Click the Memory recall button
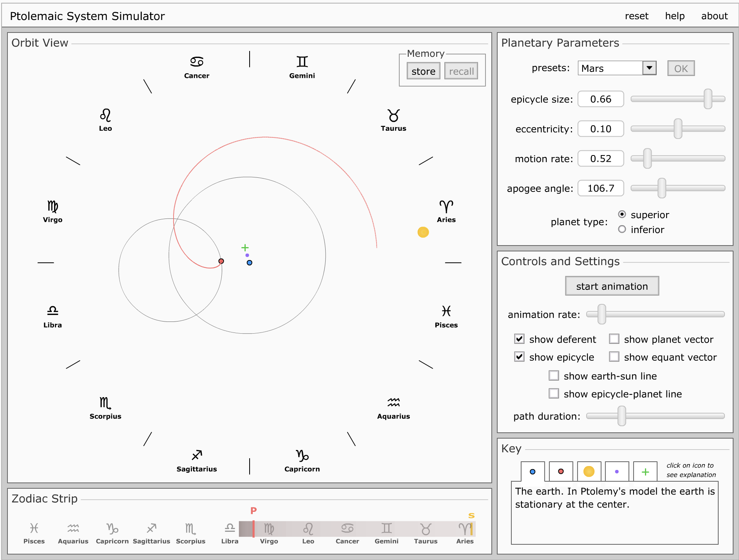The height and width of the screenshot is (560, 739). pyautogui.click(x=461, y=71)
